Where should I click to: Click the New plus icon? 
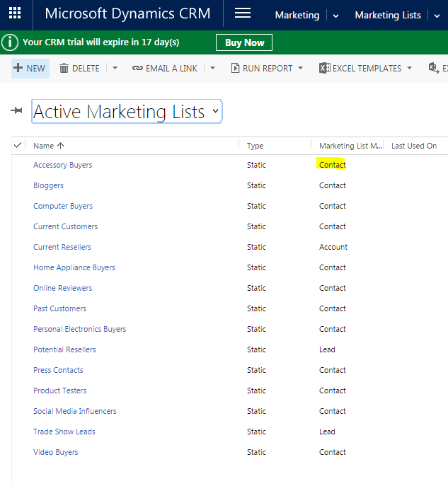pyautogui.click(x=18, y=68)
